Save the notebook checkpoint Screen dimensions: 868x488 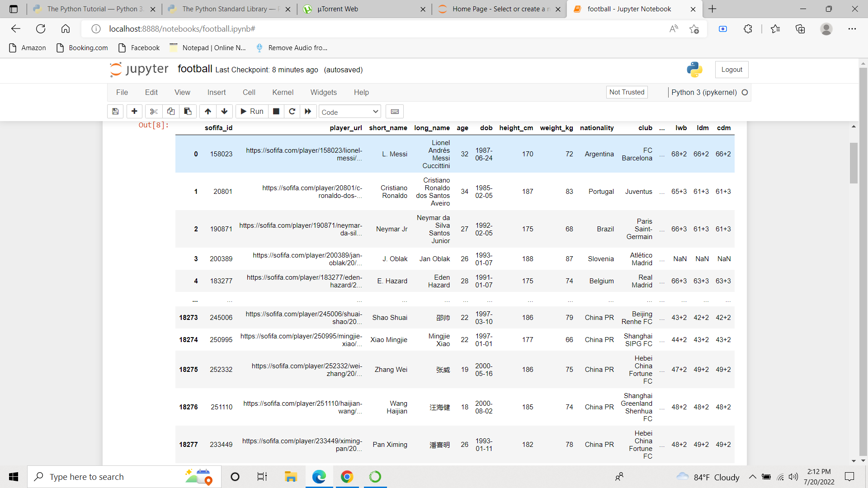(x=115, y=111)
